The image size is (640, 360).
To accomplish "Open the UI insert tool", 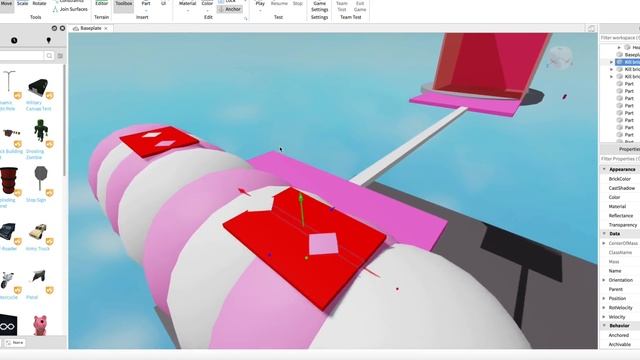I will tap(163, 5).
